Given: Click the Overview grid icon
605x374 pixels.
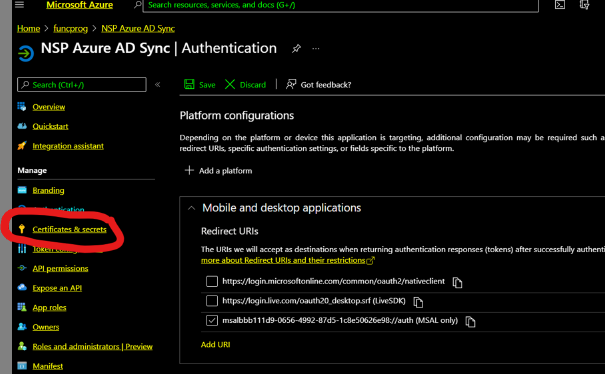Looking at the screenshot, I should coord(22,107).
